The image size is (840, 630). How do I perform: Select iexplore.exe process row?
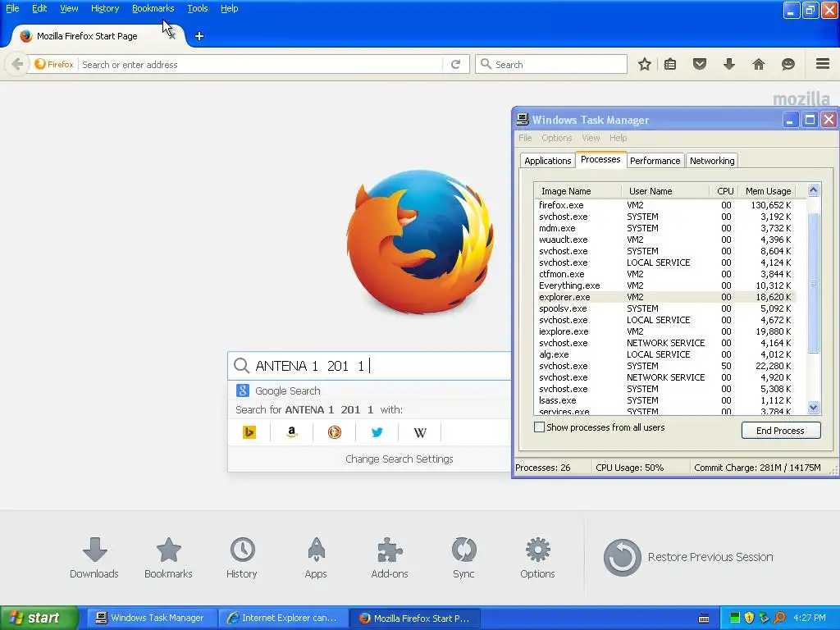pyautogui.click(x=665, y=331)
